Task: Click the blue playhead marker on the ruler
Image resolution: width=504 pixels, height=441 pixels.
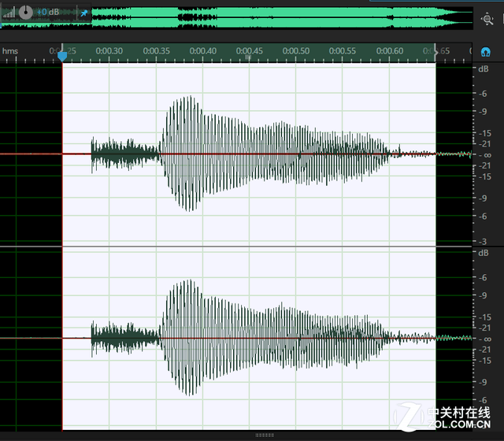Action: pyautogui.click(x=62, y=55)
